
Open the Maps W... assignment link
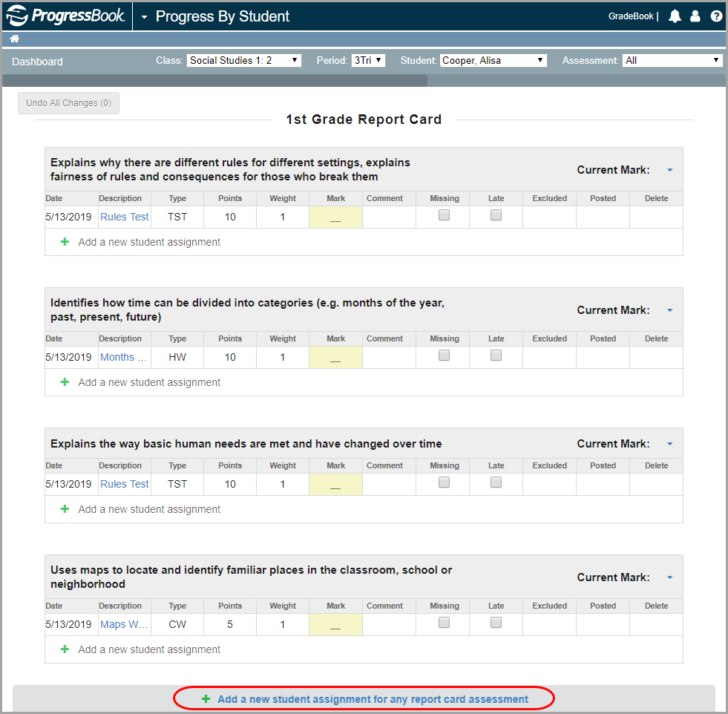click(124, 624)
